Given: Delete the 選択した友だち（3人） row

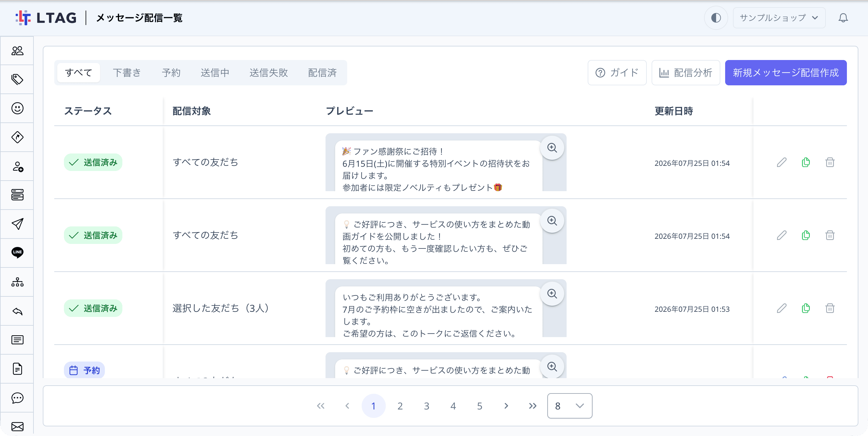Looking at the screenshot, I should pos(830,308).
